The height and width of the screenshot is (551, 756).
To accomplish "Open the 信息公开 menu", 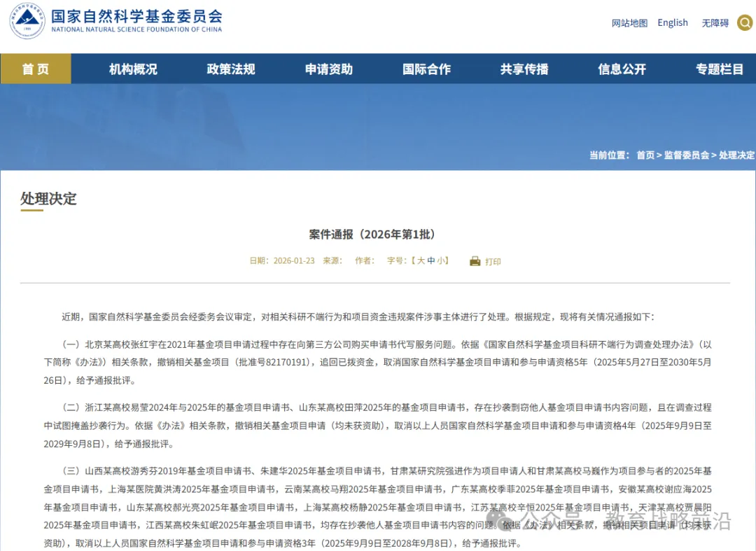I will [622, 69].
